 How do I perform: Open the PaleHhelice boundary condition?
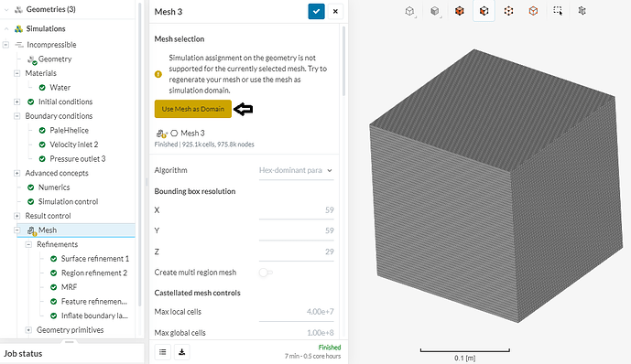(x=69, y=130)
